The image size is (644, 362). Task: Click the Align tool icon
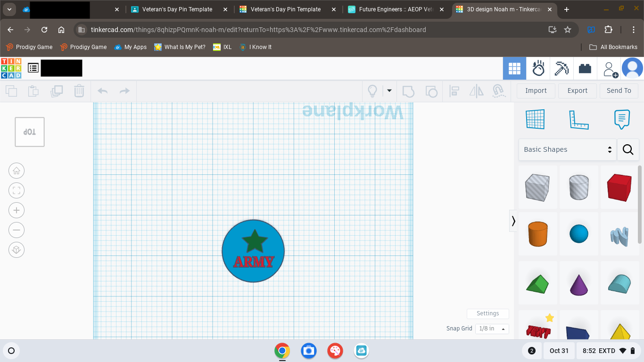coord(454,91)
